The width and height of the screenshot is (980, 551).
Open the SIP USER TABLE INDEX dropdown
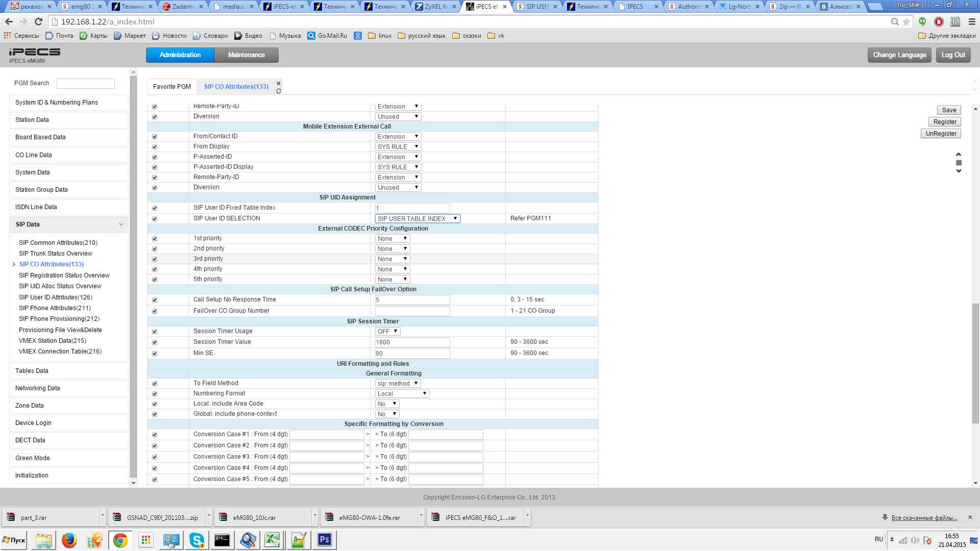pyautogui.click(x=418, y=218)
